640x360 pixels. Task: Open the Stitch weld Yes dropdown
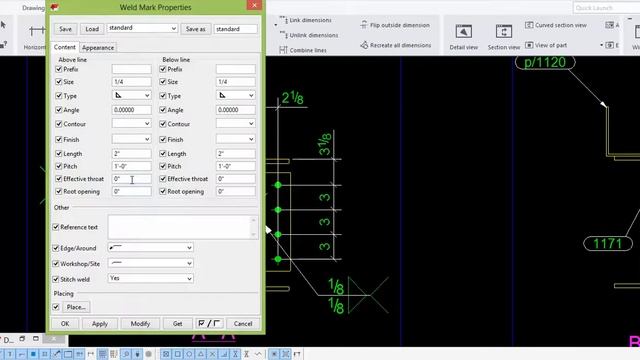click(151, 278)
